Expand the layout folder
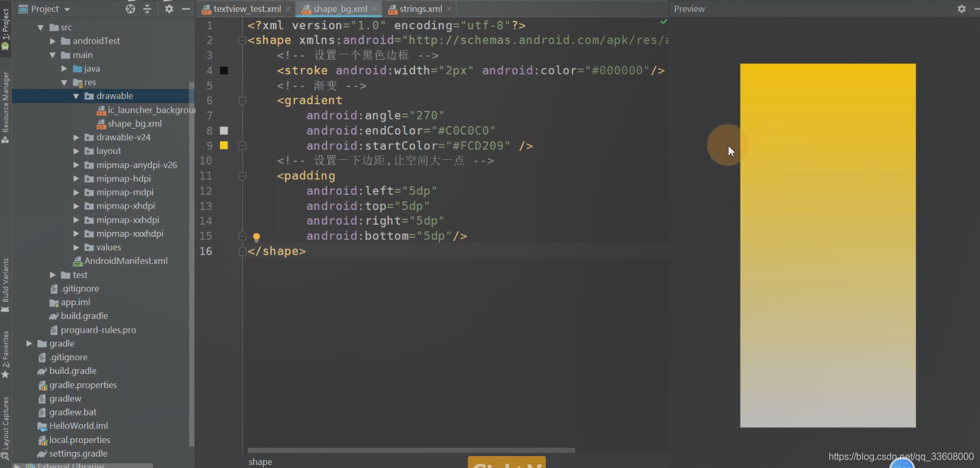The height and width of the screenshot is (468, 980). (x=76, y=151)
